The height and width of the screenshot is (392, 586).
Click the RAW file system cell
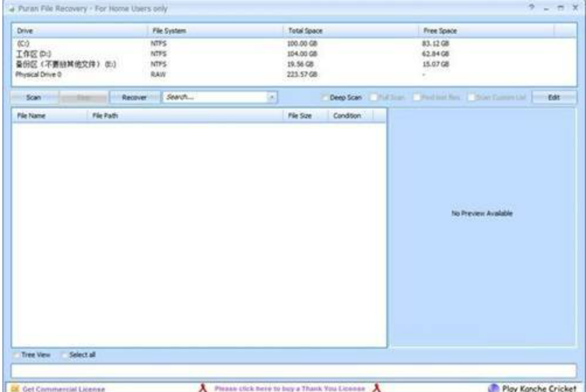[158, 75]
